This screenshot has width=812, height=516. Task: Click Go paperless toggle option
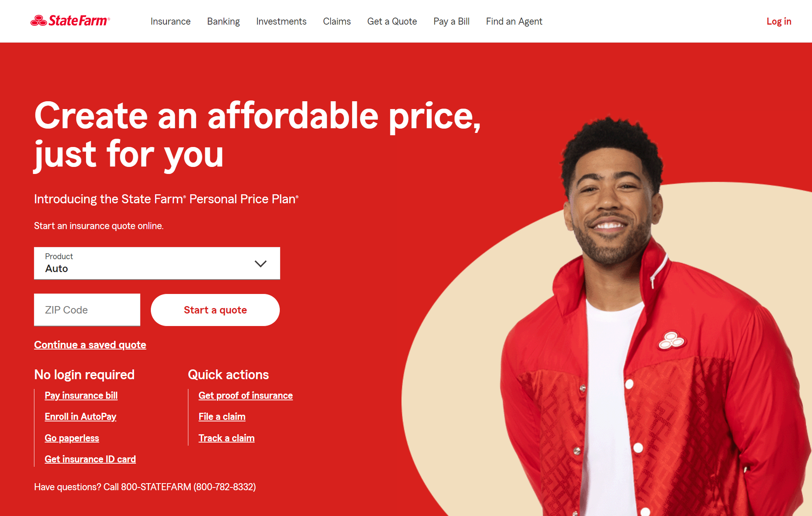point(72,438)
